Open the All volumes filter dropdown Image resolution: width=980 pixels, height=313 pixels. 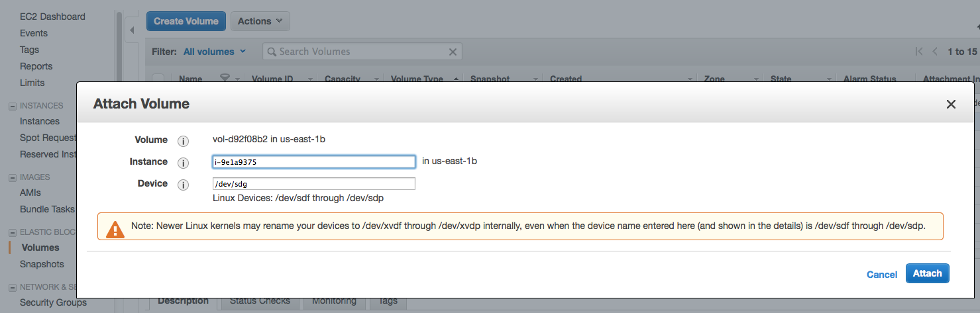pyautogui.click(x=215, y=52)
